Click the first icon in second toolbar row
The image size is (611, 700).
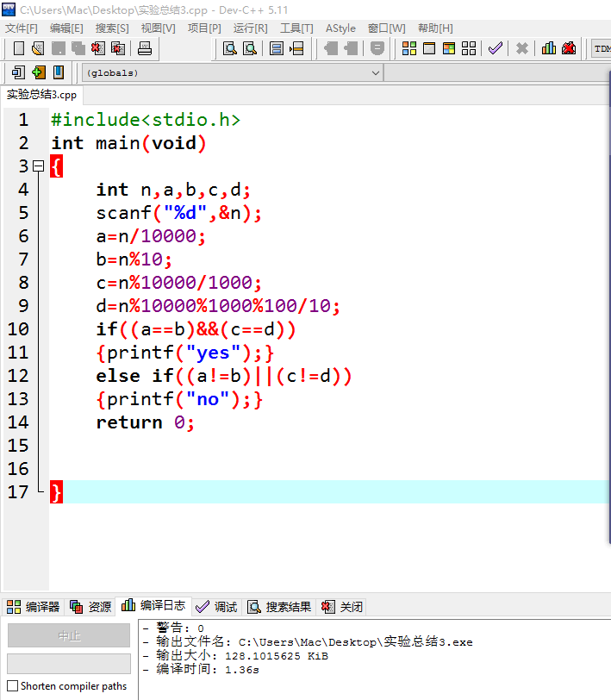pyautogui.click(x=19, y=72)
